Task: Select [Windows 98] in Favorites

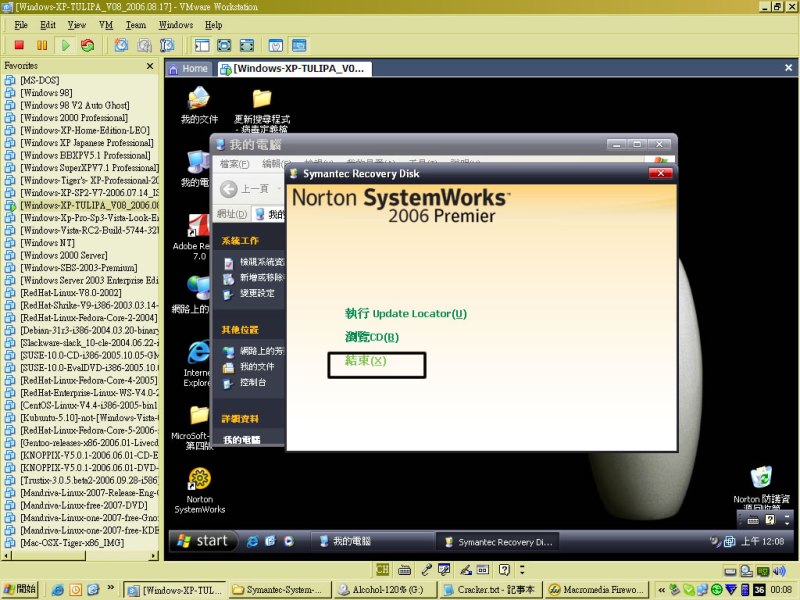Action: (39, 92)
